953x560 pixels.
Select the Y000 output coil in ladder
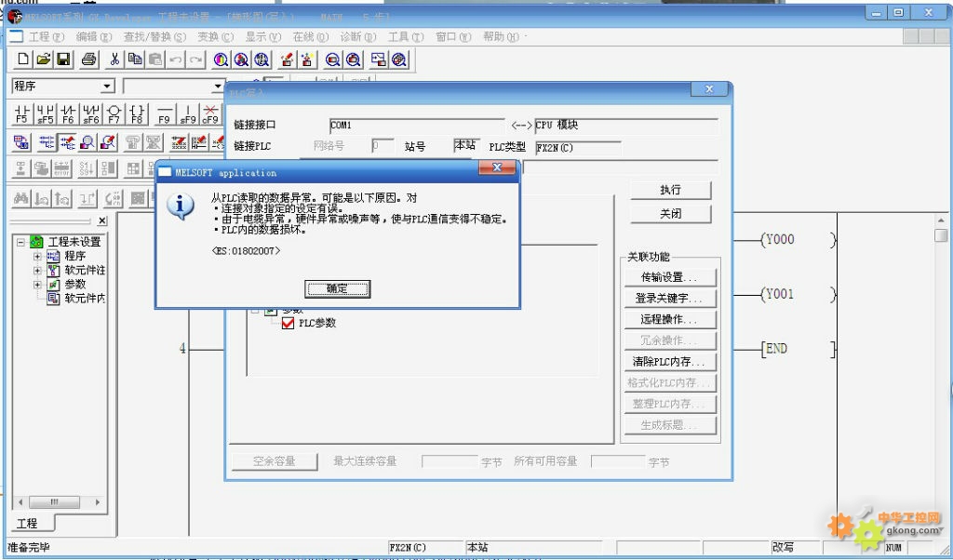[798, 240]
